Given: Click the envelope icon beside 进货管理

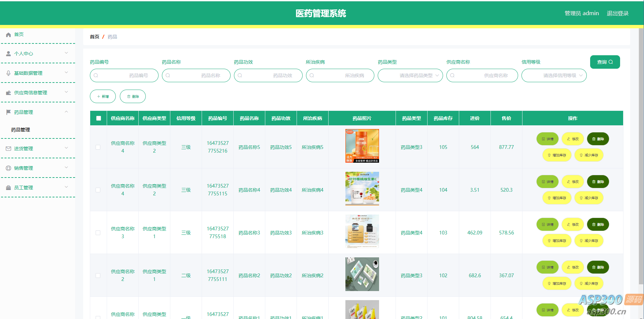Looking at the screenshot, I should (8, 149).
